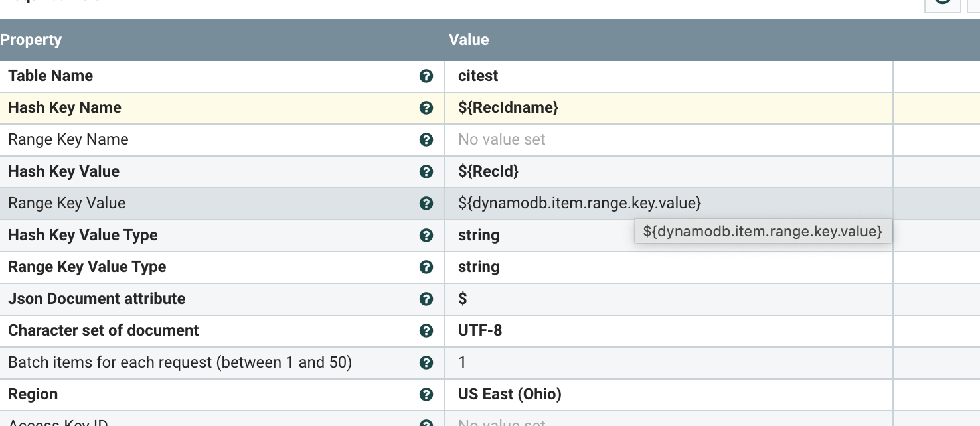
Task: Open help for Range Key Value
Action: [427, 203]
